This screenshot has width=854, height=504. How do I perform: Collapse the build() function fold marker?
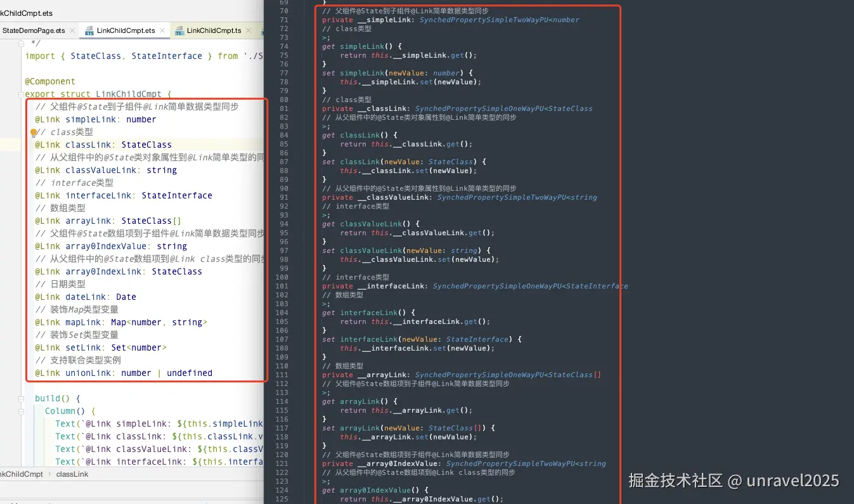click(21, 399)
